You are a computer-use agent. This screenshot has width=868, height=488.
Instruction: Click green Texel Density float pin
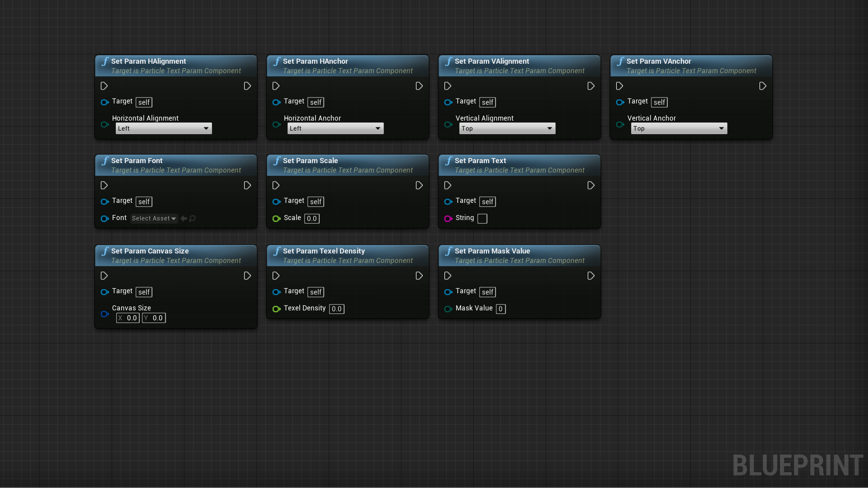pyautogui.click(x=276, y=309)
